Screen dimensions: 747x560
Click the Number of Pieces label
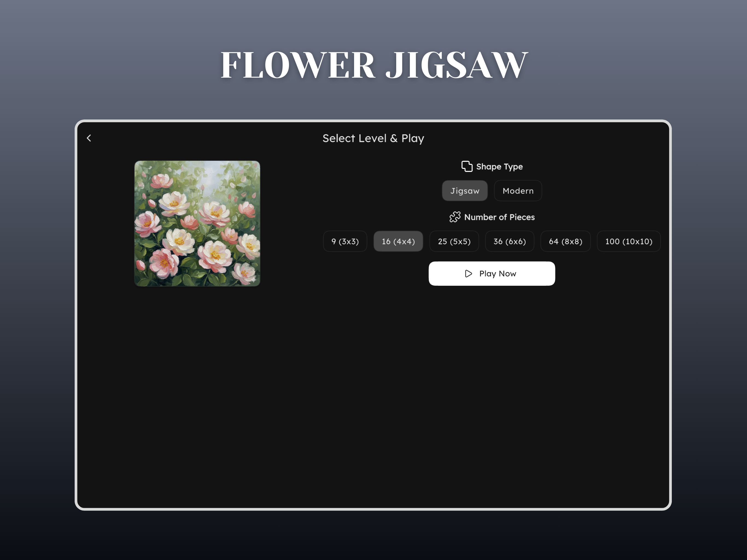[499, 217]
